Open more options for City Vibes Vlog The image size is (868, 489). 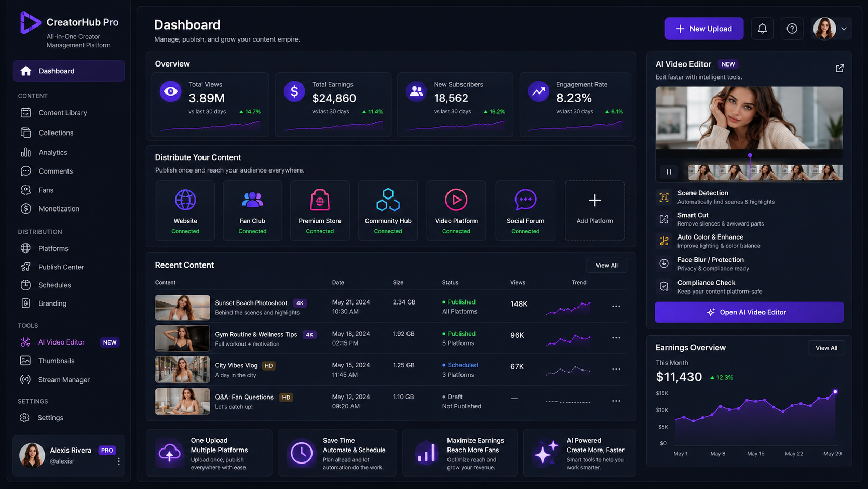tap(616, 369)
